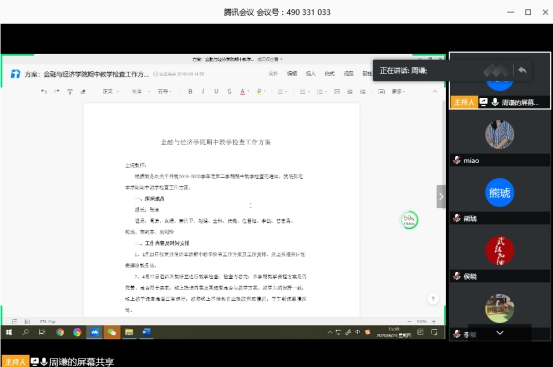This screenshot has width=553, height=367.
Task: Toggle bold formatting (B)
Action: pos(190,92)
